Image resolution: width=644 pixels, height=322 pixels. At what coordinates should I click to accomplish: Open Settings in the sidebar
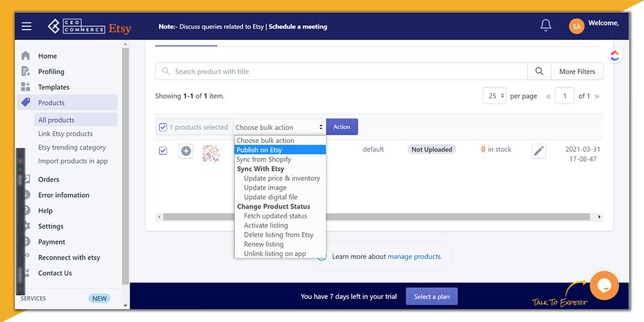[x=50, y=226]
